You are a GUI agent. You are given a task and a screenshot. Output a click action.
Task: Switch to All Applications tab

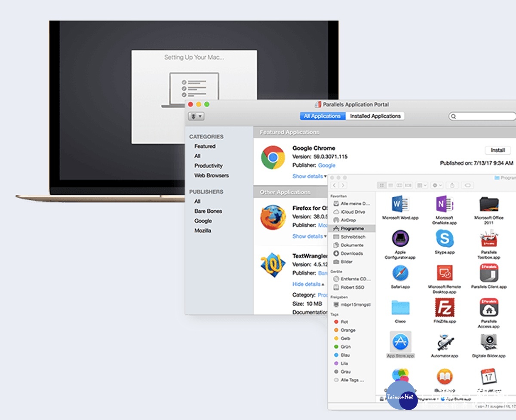coord(322,116)
